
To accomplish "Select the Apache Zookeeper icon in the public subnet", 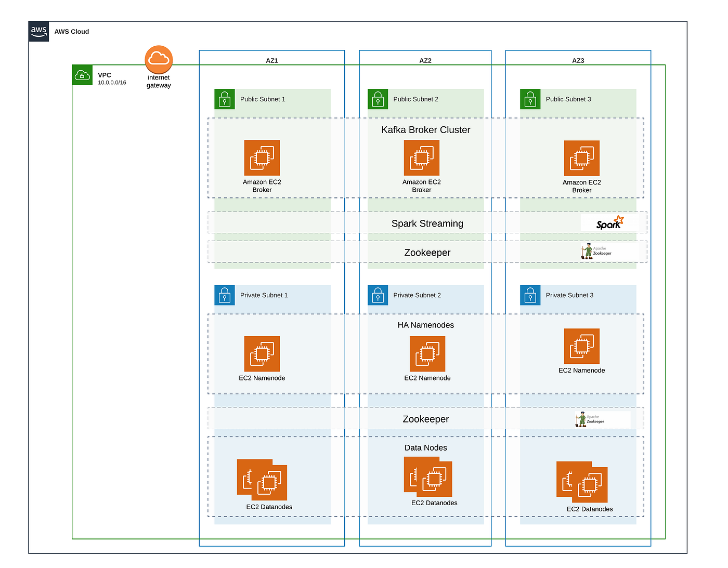I will click(598, 252).
